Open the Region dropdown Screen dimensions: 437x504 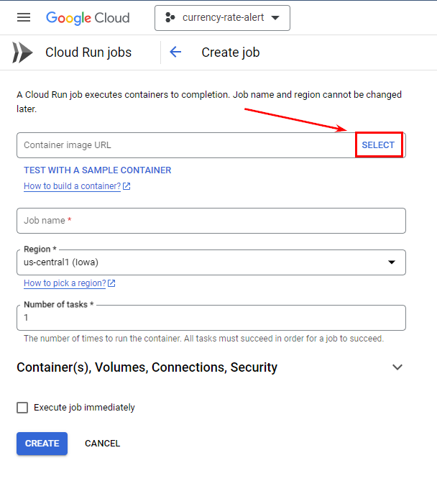211,262
